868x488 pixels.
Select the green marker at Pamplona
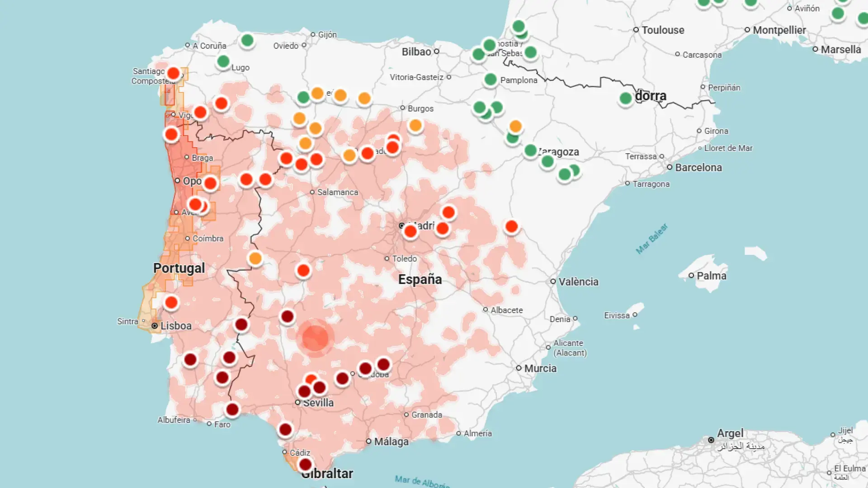click(x=490, y=80)
